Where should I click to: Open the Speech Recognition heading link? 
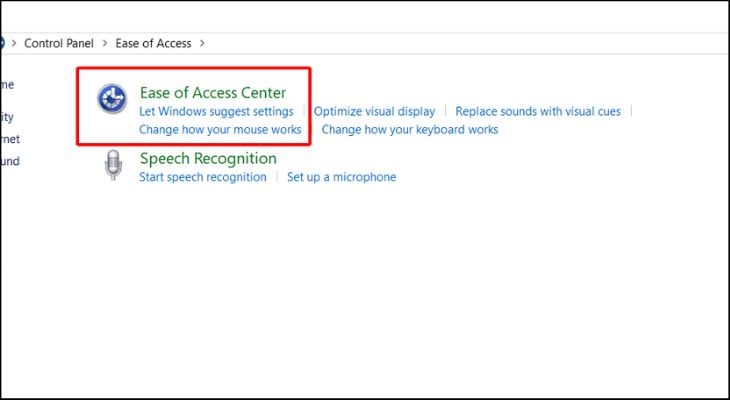click(x=208, y=158)
